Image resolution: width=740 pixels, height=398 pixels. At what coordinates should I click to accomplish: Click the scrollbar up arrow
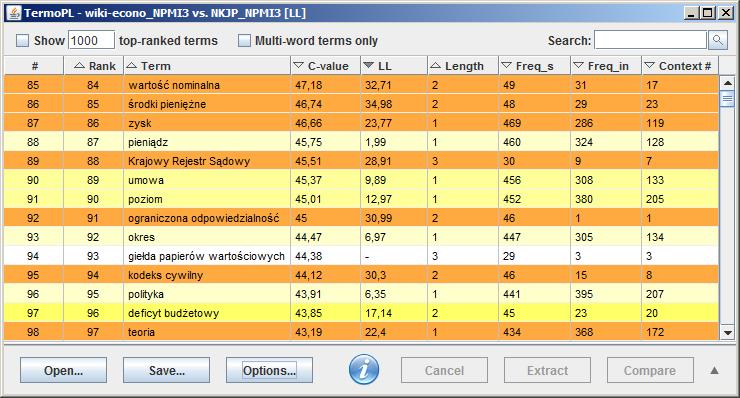pos(728,83)
